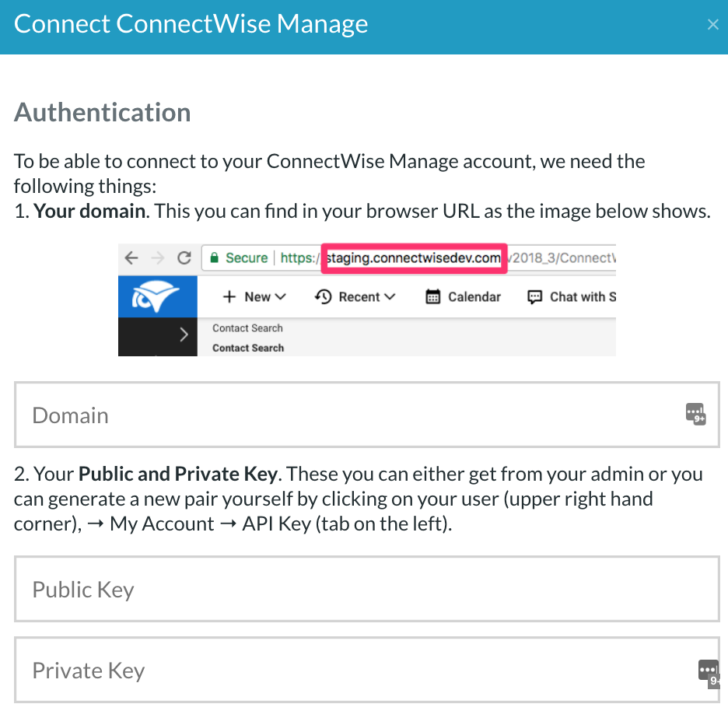
Task: Close the Connect ConnectWise Manage dialog
Action: [x=712, y=24]
